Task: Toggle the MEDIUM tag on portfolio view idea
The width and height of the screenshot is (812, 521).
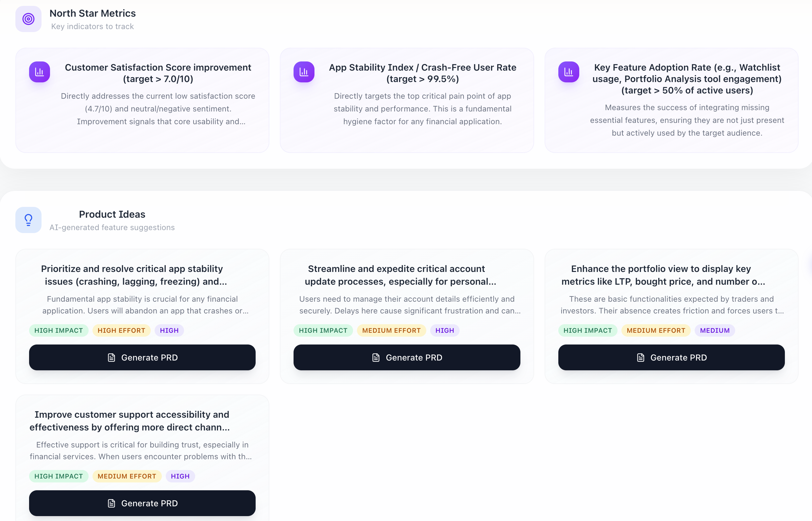Action: (x=715, y=330)
